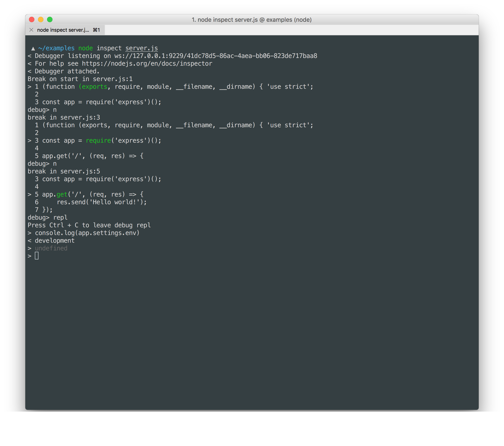
Task: Click the greyed-out undefined result text
Action: (51, 248)
